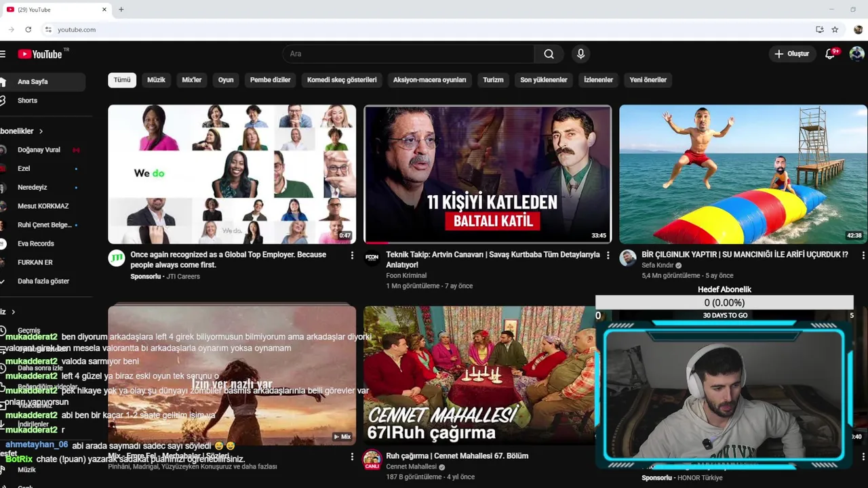Select the Turizm filter chip
Screen dimensions: 868x488
pyautogui.click(x=493, y=80)
